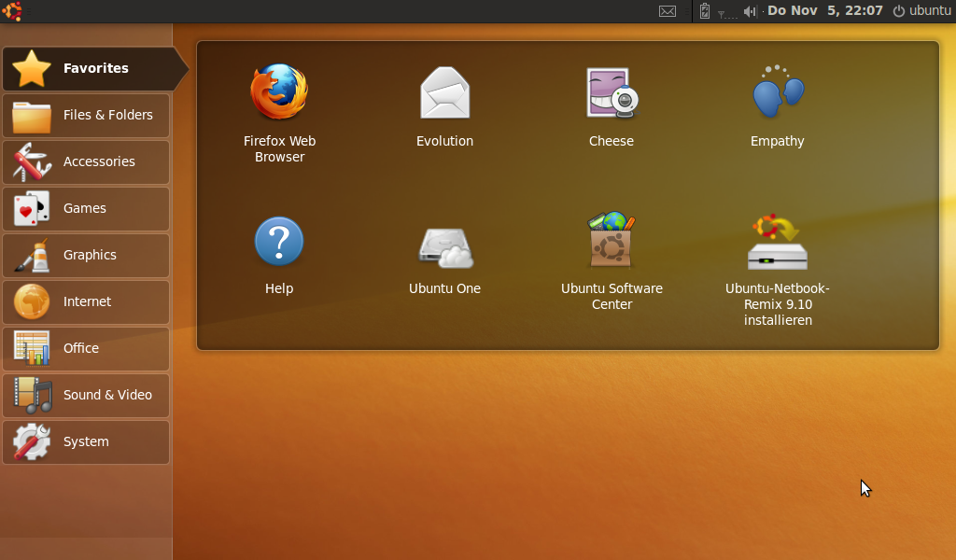Viewport: 956px width, 560px height.
Task: Open Empathy instant messenger
Action: (x=778, y=106)
